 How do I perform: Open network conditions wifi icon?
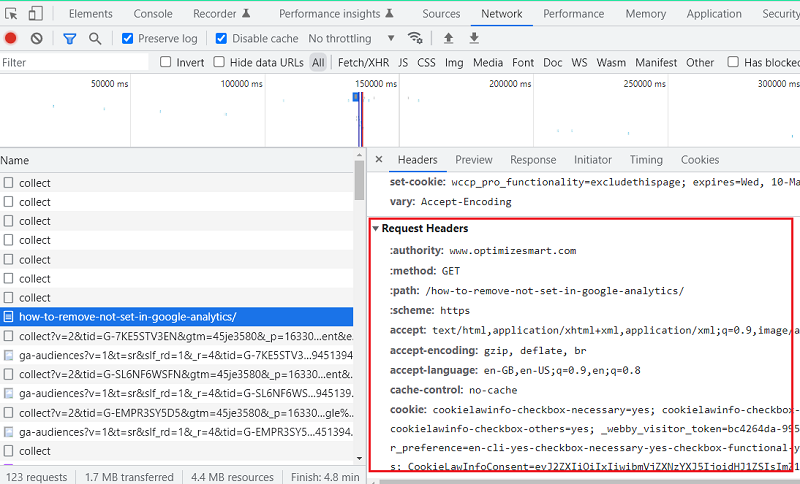coord(415,38)
